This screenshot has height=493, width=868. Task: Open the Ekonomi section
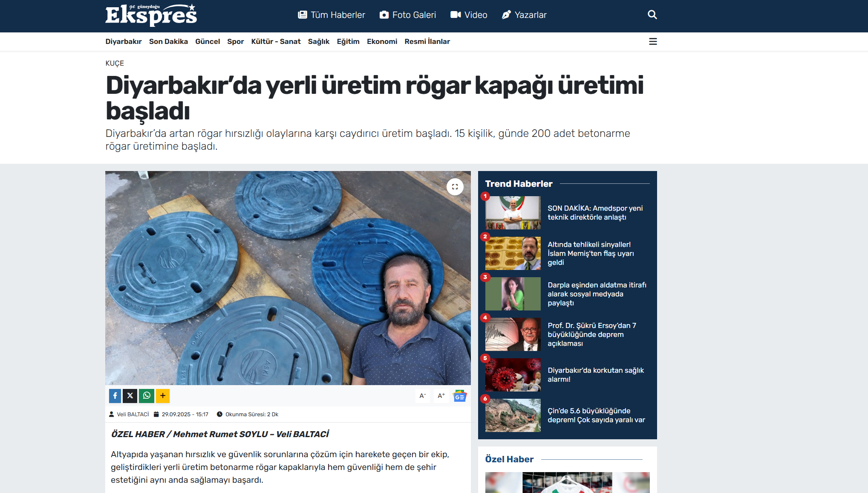tap(382, 41)
